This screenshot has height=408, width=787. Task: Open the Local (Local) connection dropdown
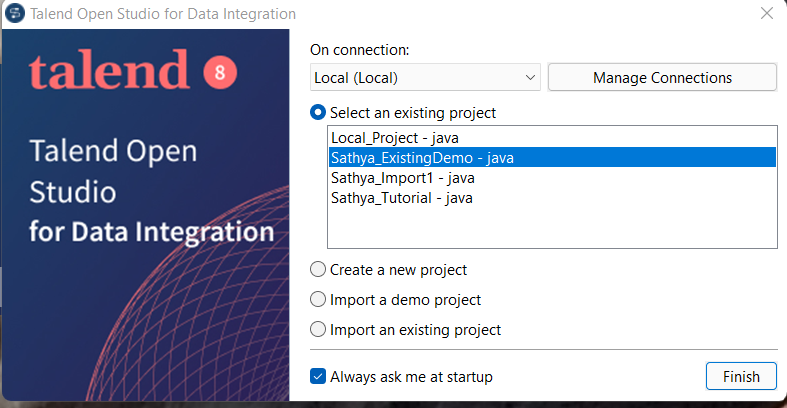[x=425, y=77]
